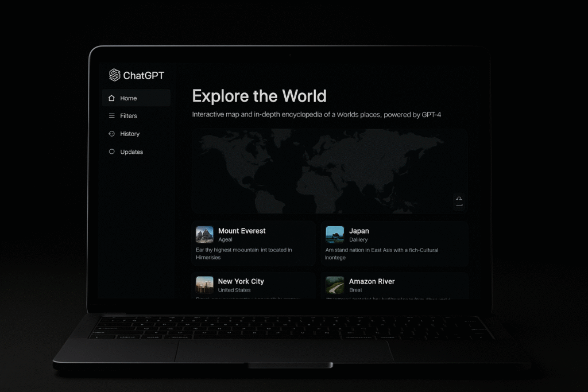
Task: Click the Filters lines icon
Action: (x=111, y=116)
